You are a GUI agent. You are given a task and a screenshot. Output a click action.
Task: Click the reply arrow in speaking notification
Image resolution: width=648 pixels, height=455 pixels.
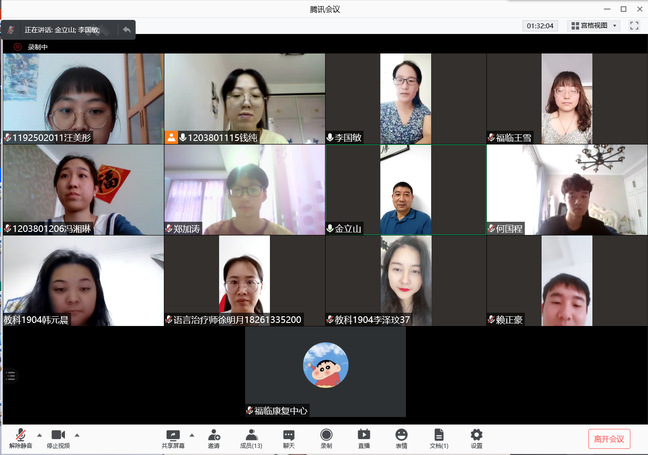(127, 30)
